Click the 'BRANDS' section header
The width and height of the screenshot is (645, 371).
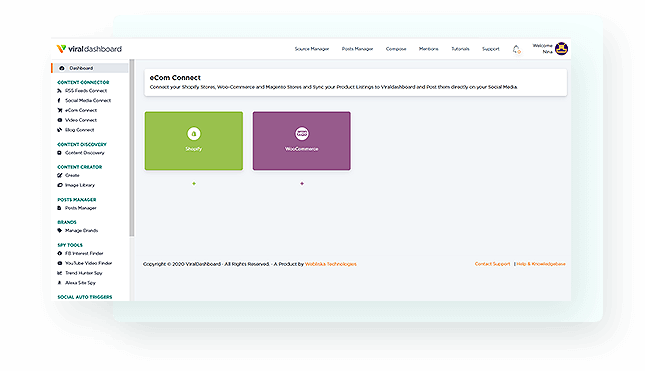(67, 222)
